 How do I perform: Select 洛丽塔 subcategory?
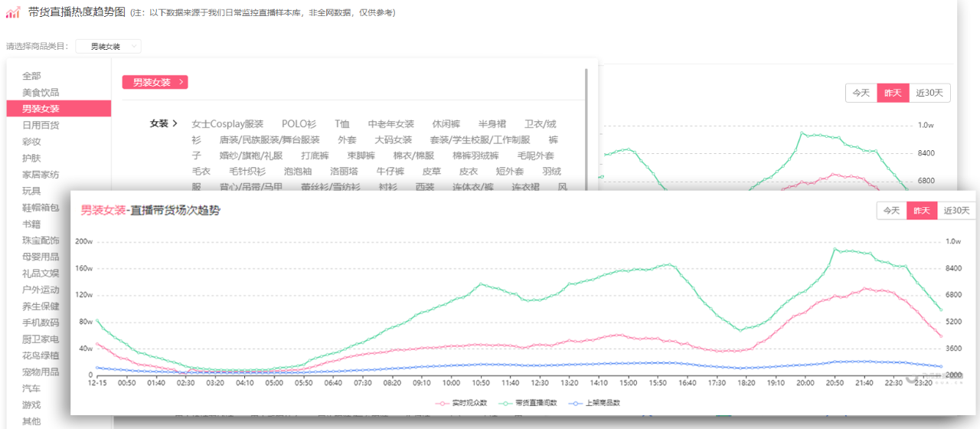pos(344,172)
